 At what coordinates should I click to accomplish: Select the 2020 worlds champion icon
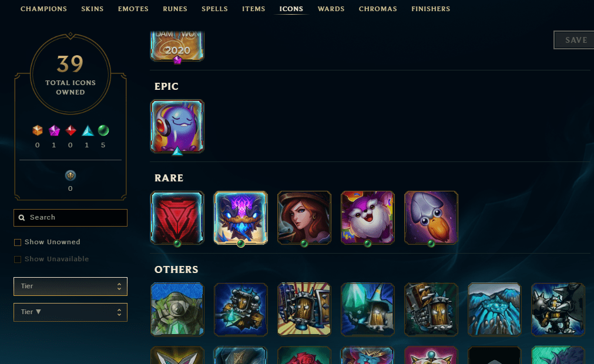177,46
